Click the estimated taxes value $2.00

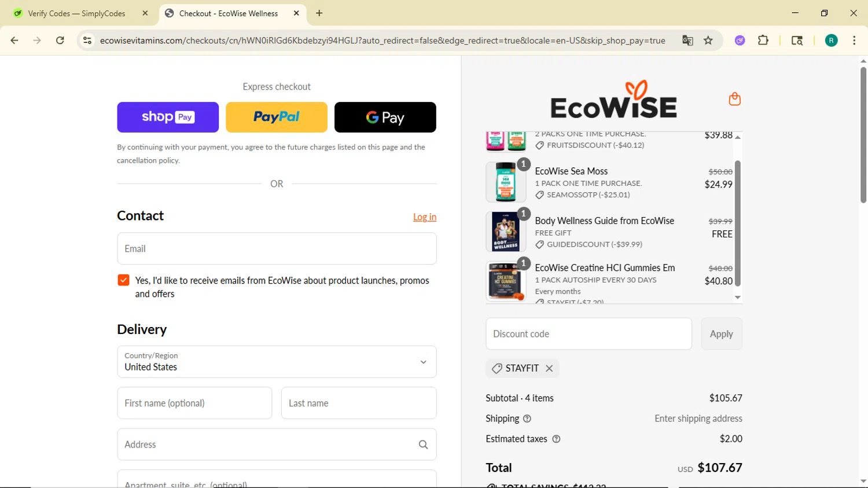pyautogui.click(x=731, y=439)
